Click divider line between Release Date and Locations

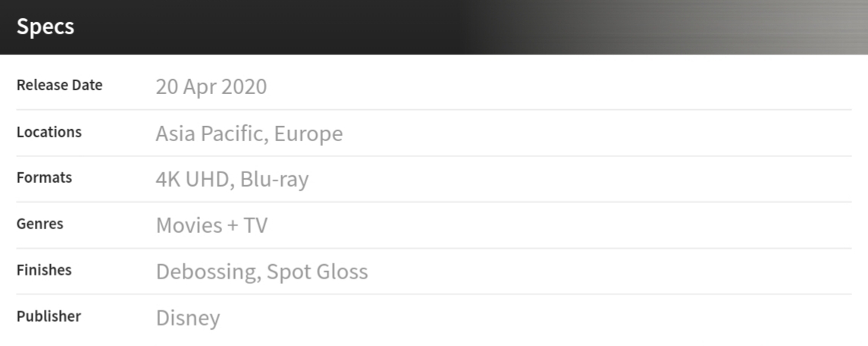[x=434, y=109]
